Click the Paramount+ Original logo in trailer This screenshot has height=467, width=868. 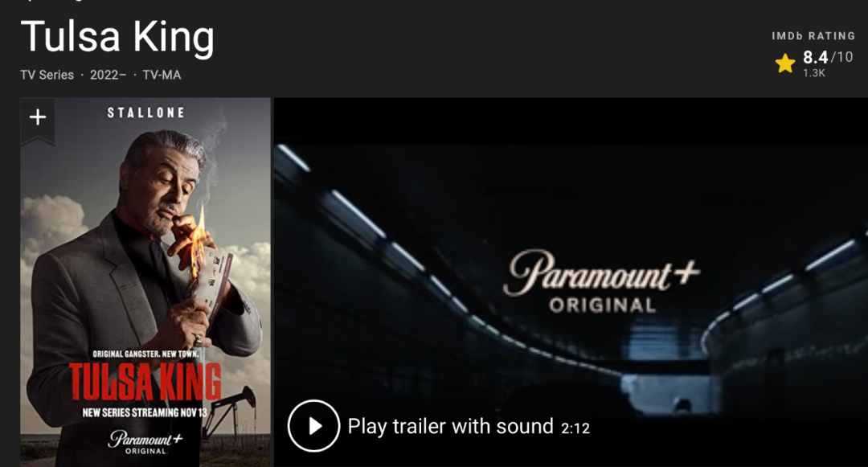602,281
